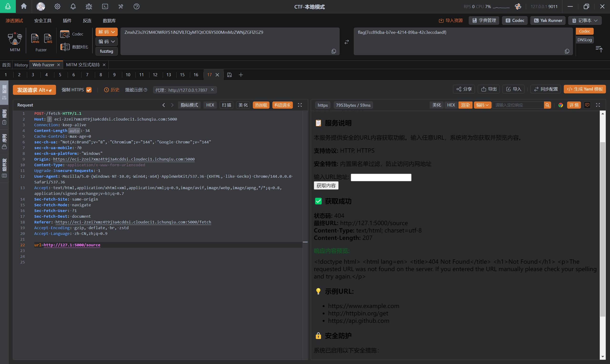Search the response locator
The image size is (610, 364).
pos(548,105)
